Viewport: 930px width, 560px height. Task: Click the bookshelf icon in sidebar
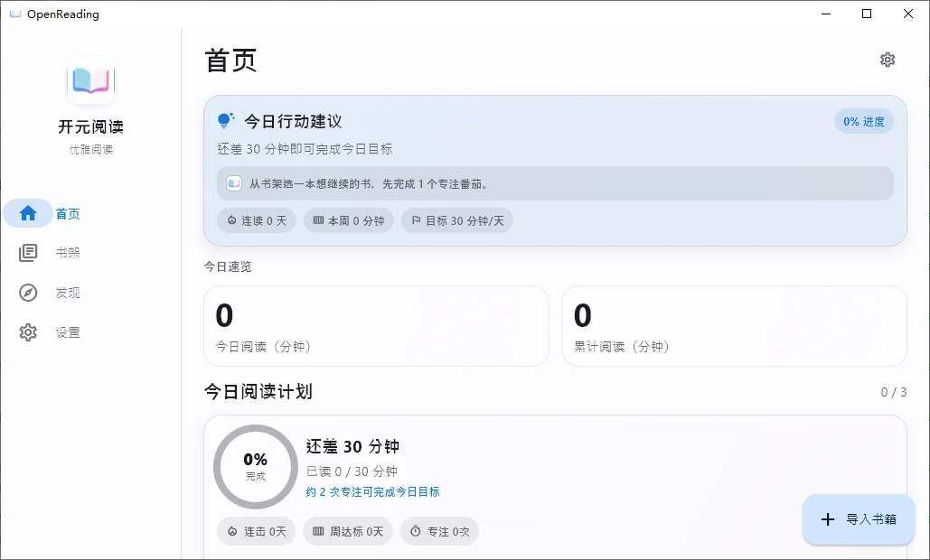(x=28, y=253)
